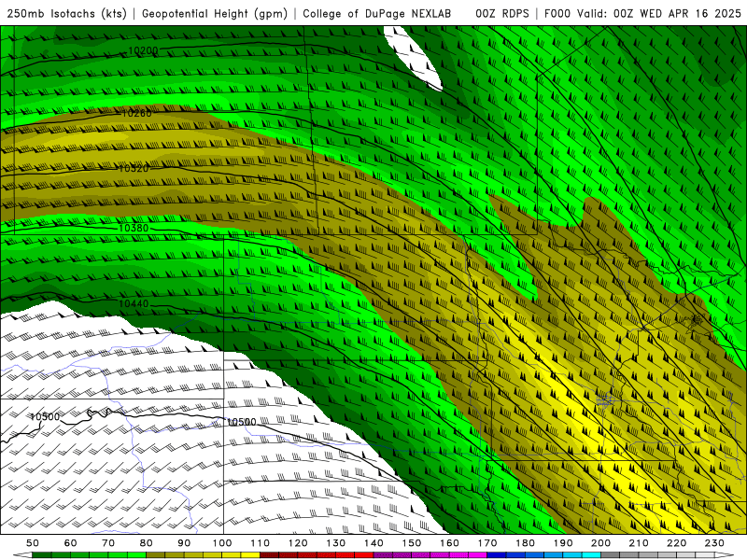Click the 230 legend value
This screenshot has width=747, height=560.
pyautogui.click(x=714, y=543)
